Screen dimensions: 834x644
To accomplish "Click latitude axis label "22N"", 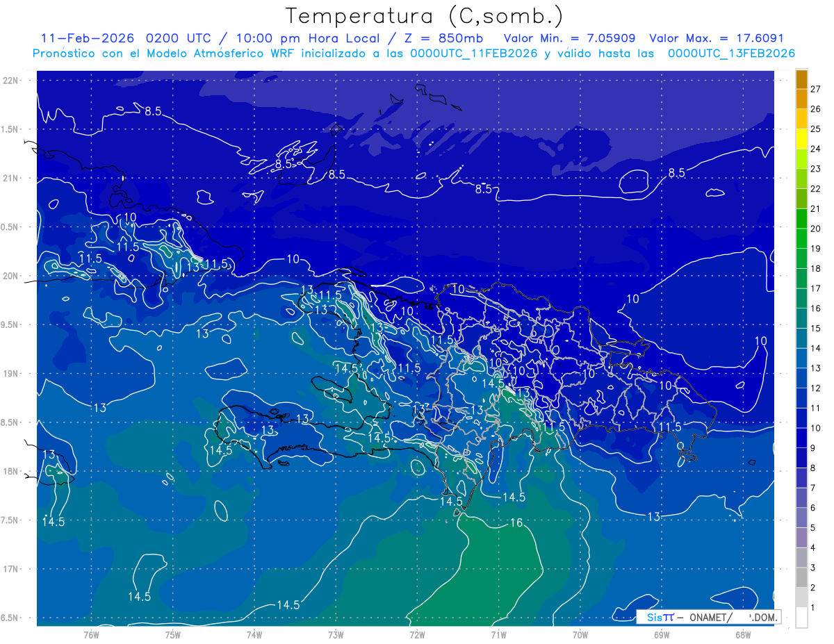I will 11,80.
